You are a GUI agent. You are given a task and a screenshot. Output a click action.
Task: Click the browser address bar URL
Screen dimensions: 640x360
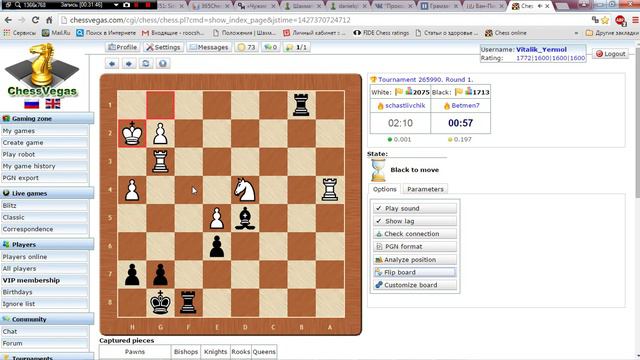tap(210, 20)
